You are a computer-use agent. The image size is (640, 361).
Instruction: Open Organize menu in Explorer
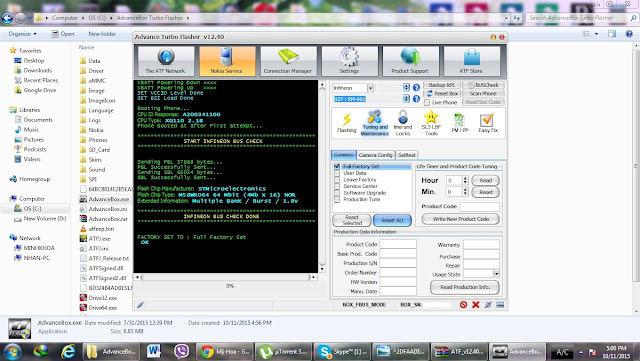pos(22,34)
